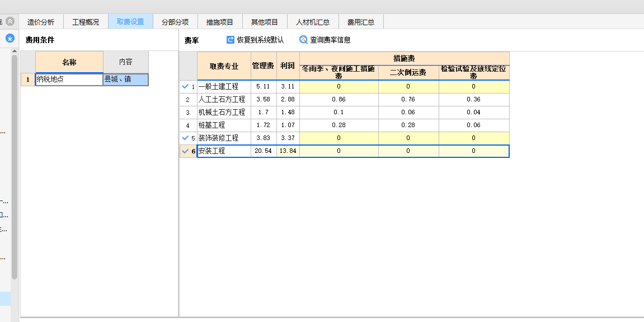Click the blue restore-to-default icon

(x=231, y=40)
